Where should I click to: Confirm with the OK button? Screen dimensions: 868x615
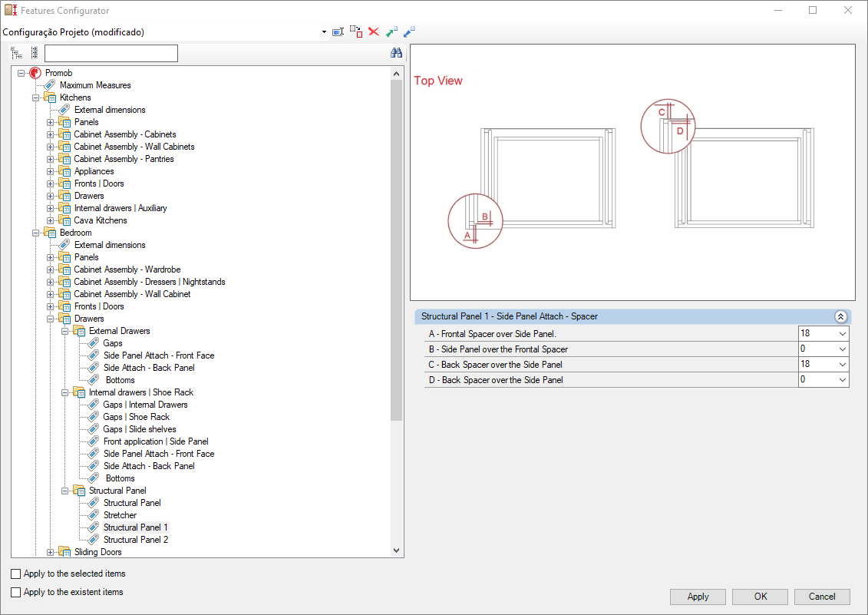click(x=760, y=597)
